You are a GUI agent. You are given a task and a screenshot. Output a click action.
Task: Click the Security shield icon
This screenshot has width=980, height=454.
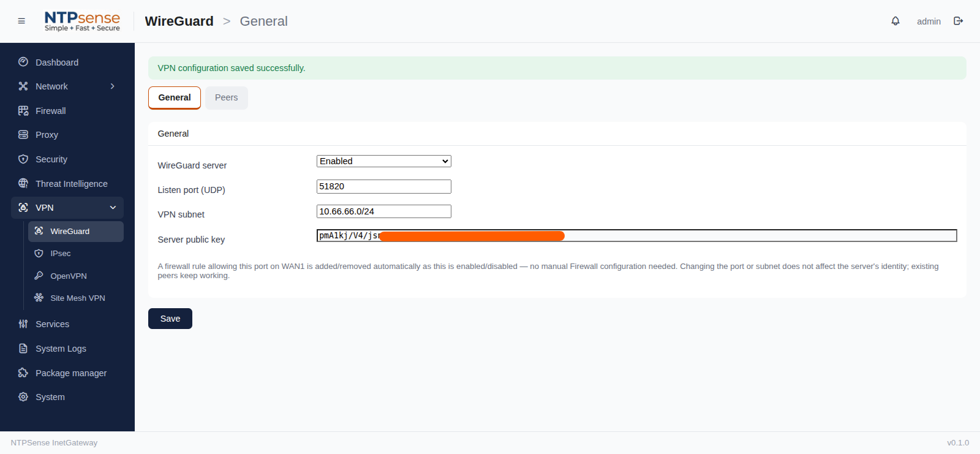[23, 159]
